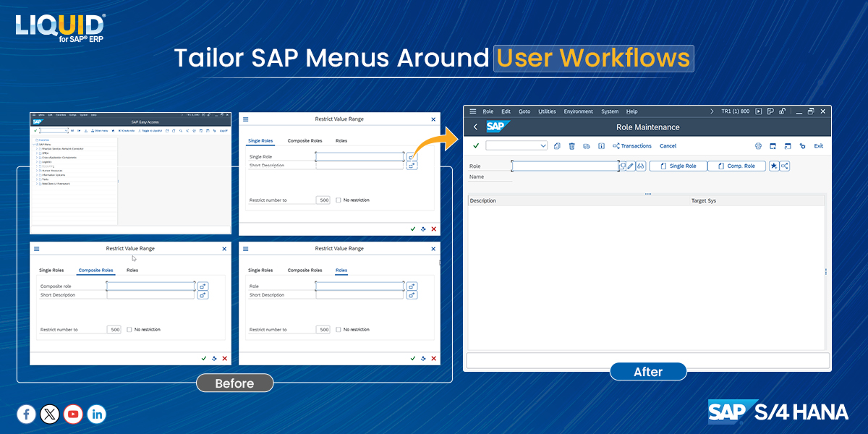Click the star favorites icon after Comp. Role
The height and width of the screenshot is (434, 868).
point(774,166)
